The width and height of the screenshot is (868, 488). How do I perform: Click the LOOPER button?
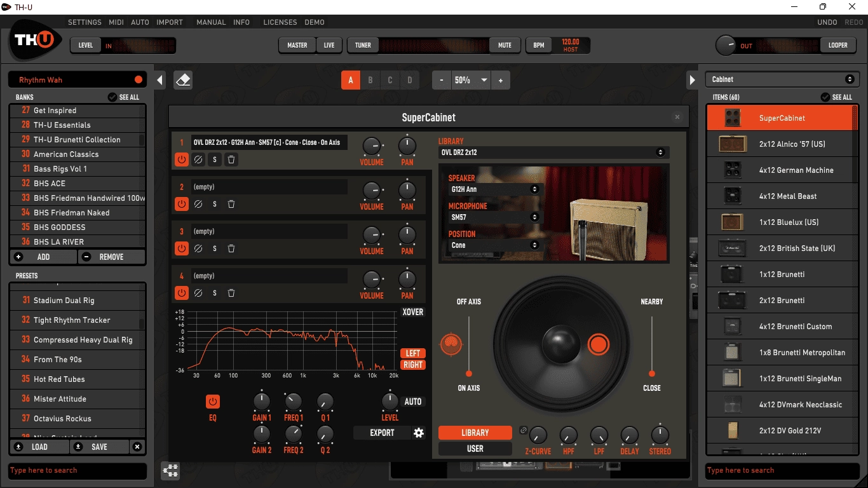pyautogui.click(x=838, y=45)
